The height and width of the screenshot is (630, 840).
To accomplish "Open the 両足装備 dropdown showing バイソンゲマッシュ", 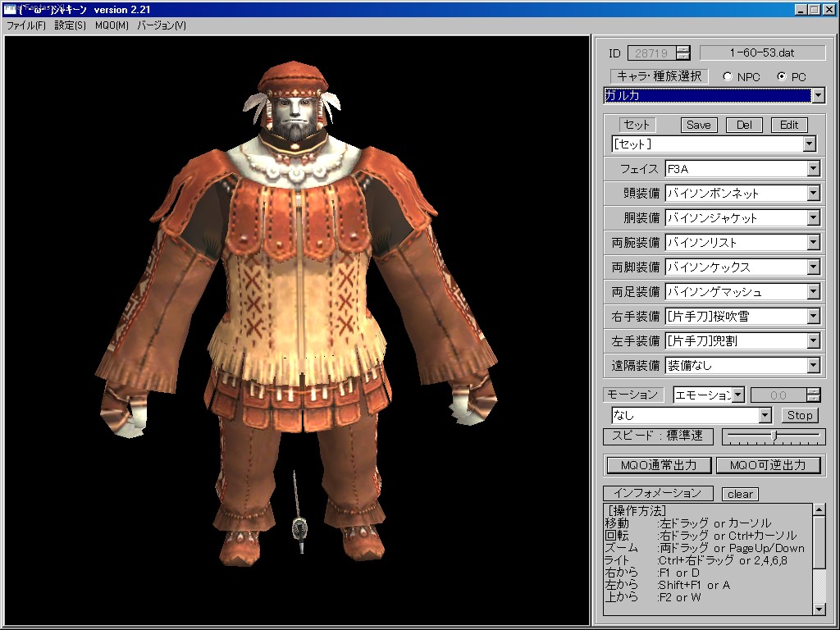I will coord(813,291).
